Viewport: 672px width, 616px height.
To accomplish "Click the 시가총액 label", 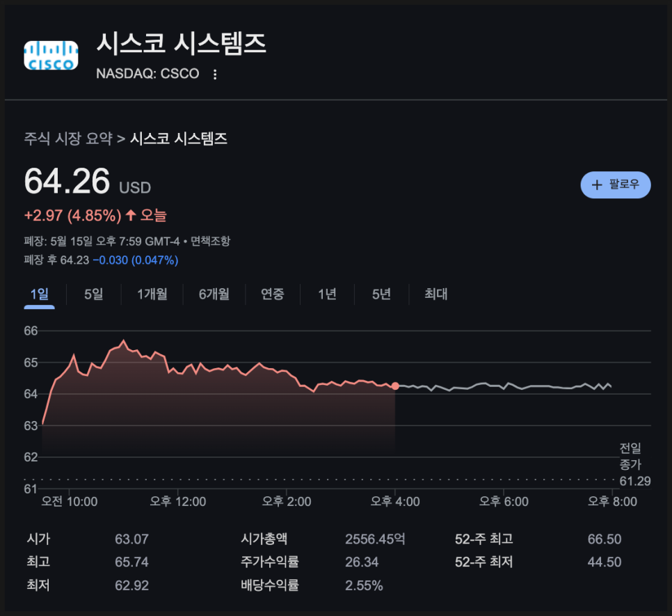I will pyautogui.click(x=264, y=539).
